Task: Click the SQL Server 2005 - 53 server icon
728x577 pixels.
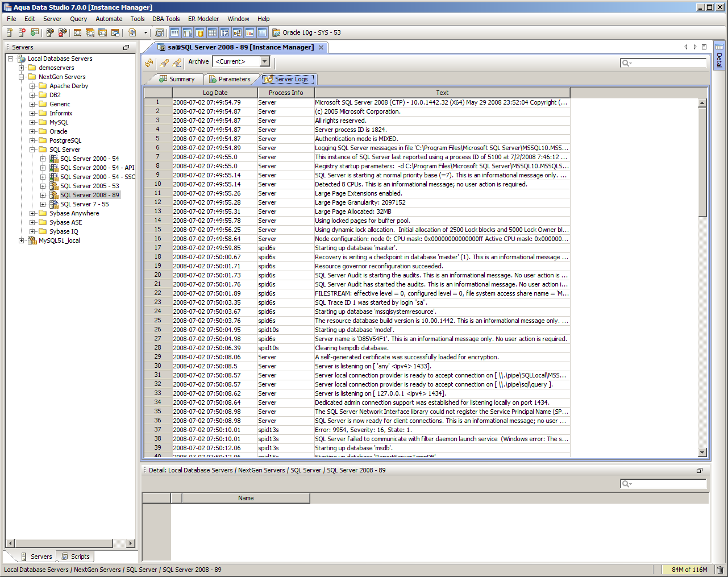Action: tap(54, 186)
